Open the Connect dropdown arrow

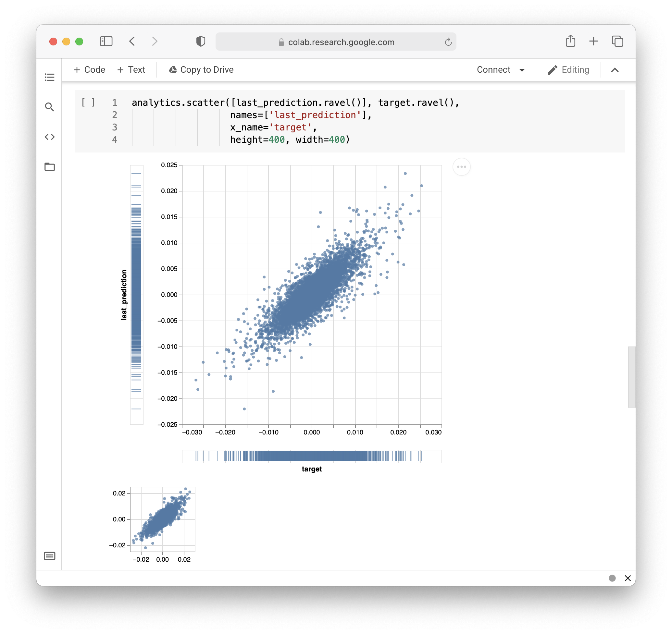tap(522, 70)
